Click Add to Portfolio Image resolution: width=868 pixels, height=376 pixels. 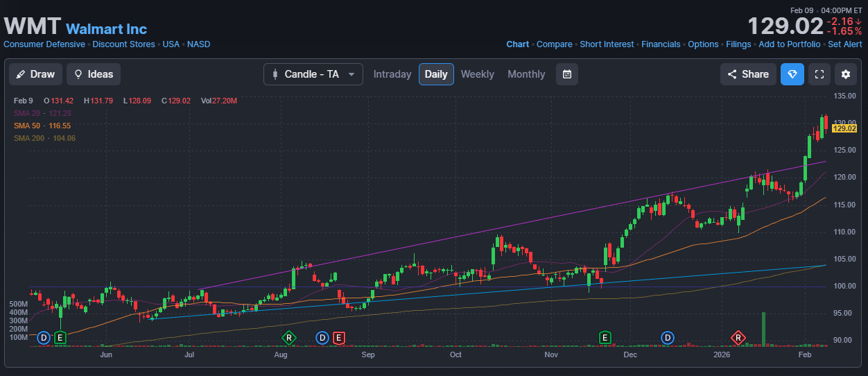[x=790, y=44]
